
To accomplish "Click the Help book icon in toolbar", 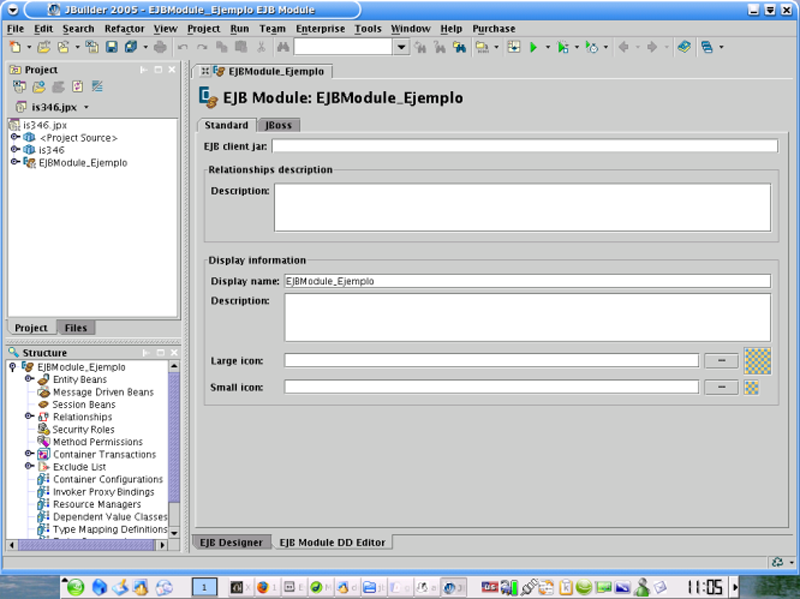I will (x=684, y=47).
